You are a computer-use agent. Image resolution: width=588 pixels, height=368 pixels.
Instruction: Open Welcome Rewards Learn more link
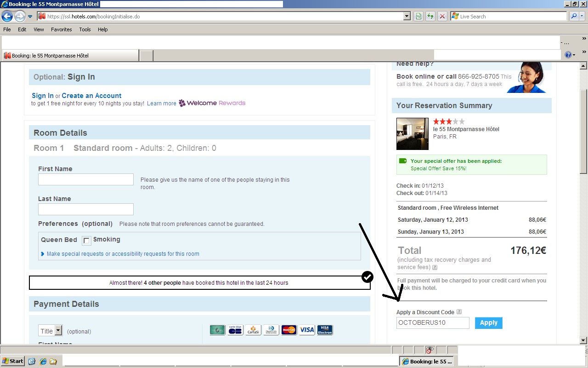[x=162, y=103]
